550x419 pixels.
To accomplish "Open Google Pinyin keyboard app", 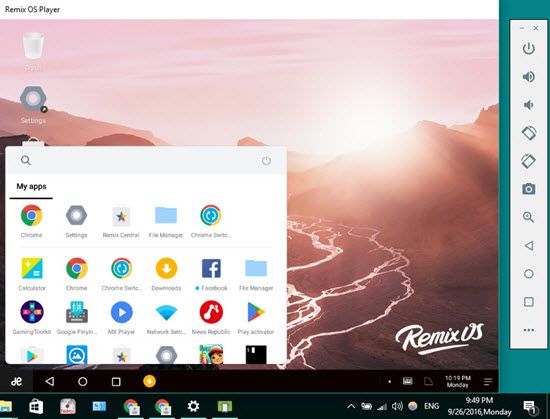I will point(77,317).
